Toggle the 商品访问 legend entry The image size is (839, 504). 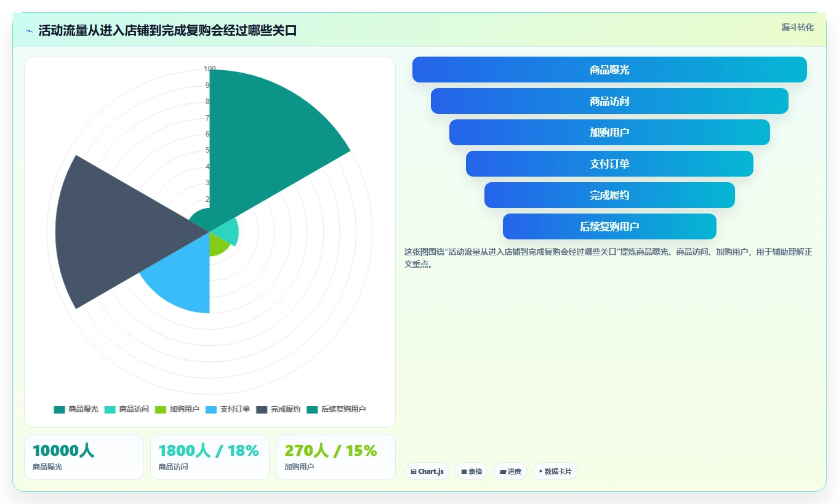pyautogui.click(x=127, y=409)
